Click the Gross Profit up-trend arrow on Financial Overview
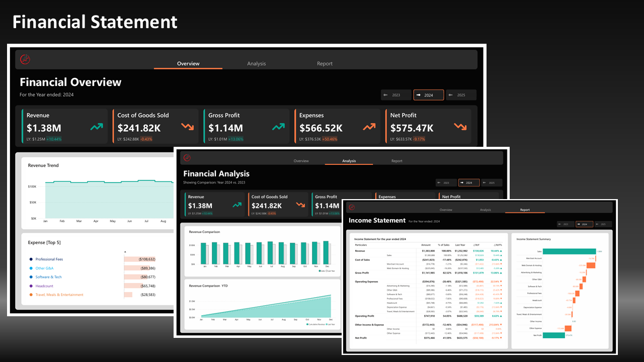The width and height of the screenshot is (644, 362). [278, 127]
